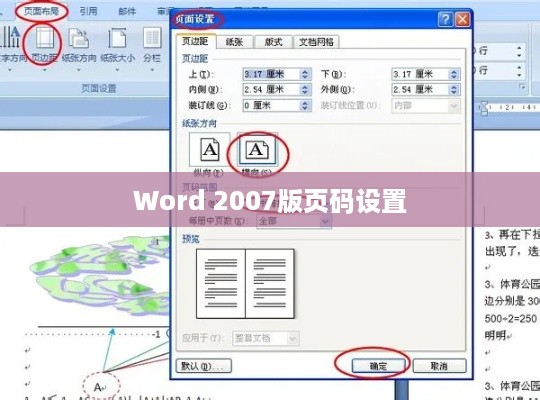Click the 分栏 columns icon in ribbon

coord(152,39)
